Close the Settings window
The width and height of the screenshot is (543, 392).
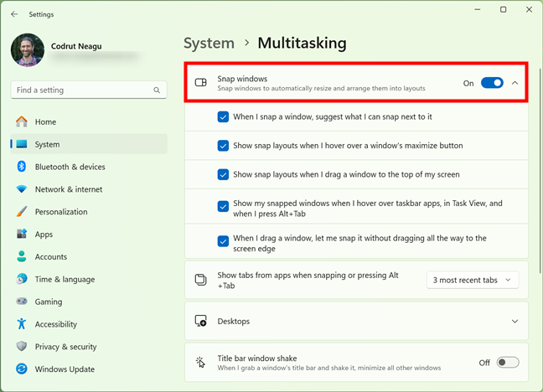[529, 10]
